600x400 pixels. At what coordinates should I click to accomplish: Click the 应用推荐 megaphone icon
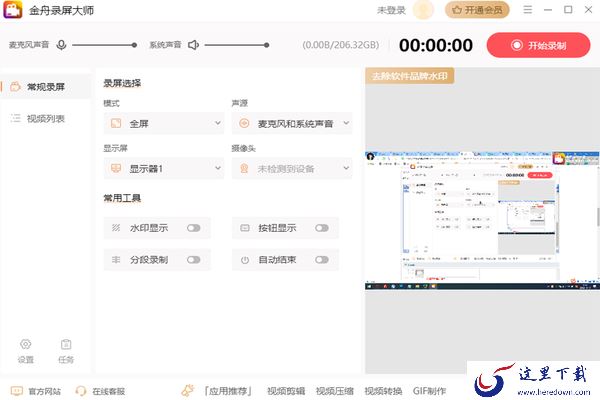click(188, 390)
